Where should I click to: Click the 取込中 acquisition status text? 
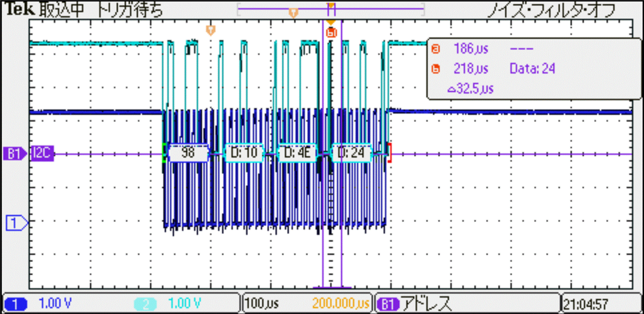tap(63, 10)
